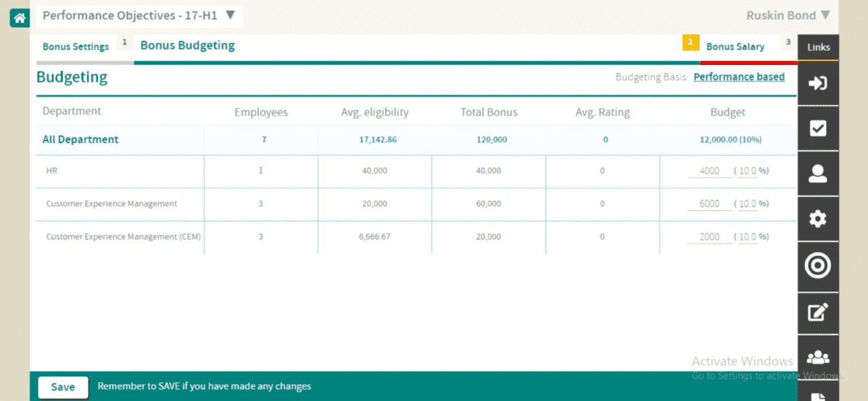The image size is (868, 401).
Task: Click the HR budget percentage field
Action: [x=747, y=171]
